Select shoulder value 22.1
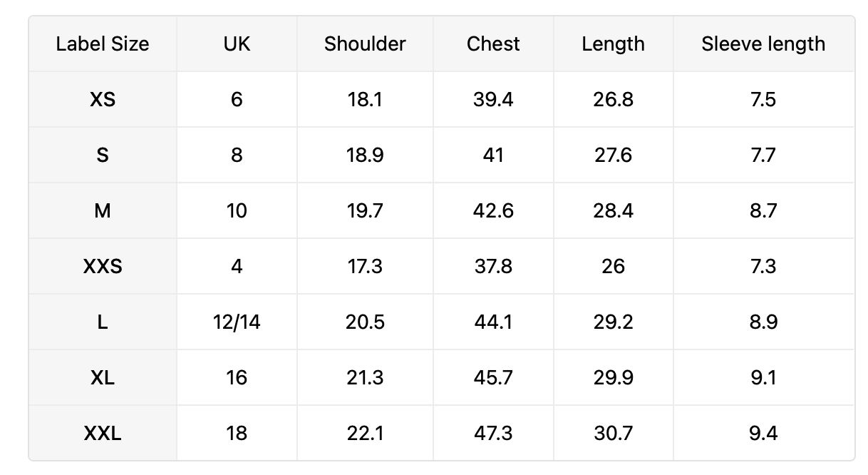This screenshot has width=868, height=475. (x=365, y=433)
